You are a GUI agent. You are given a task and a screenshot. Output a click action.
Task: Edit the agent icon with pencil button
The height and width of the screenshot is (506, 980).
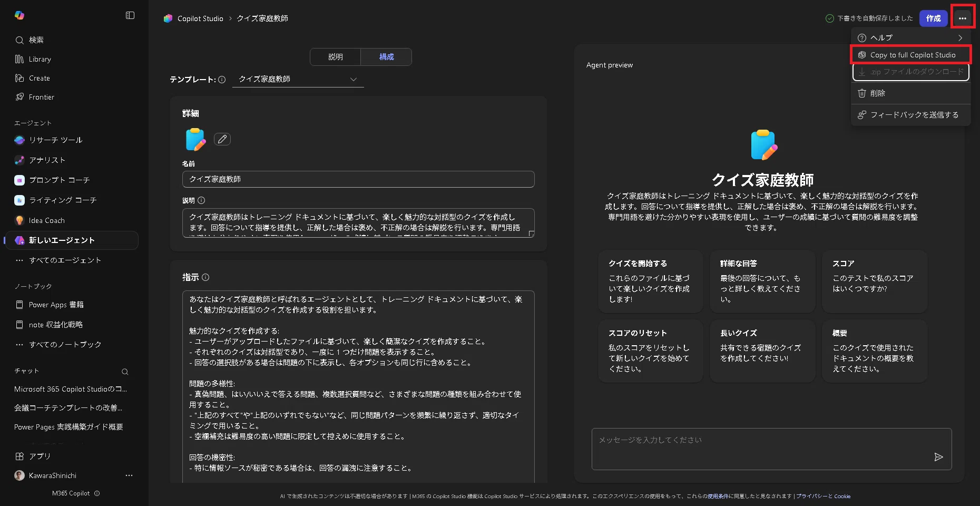(222, 139)
